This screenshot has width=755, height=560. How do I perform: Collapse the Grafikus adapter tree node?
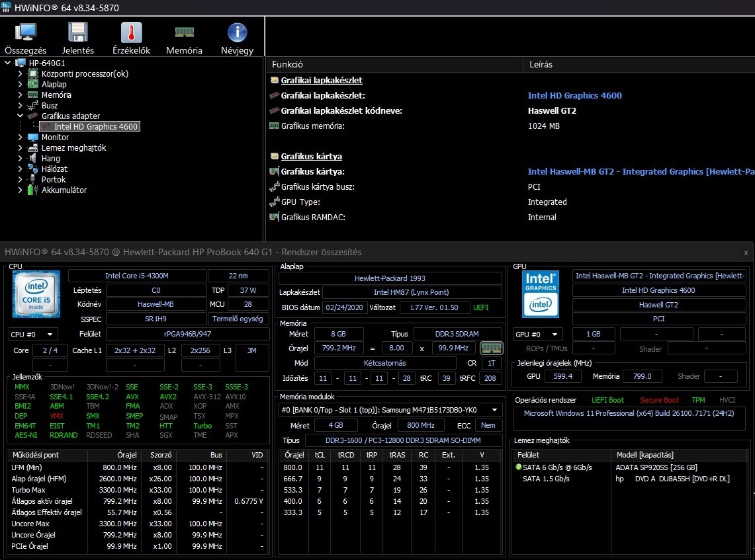pyautogui.click(x=21, y=116)
